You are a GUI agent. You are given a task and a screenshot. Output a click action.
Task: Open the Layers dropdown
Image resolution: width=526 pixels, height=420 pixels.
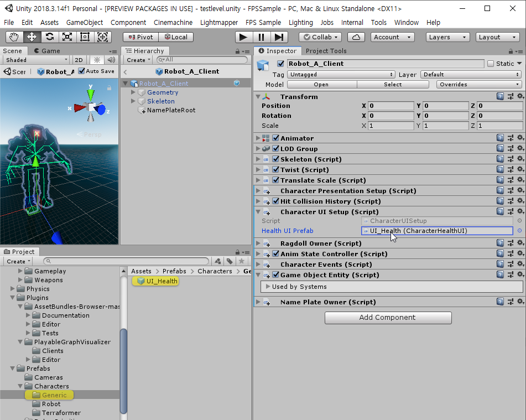pyautogui.click(x=447, y=37)
